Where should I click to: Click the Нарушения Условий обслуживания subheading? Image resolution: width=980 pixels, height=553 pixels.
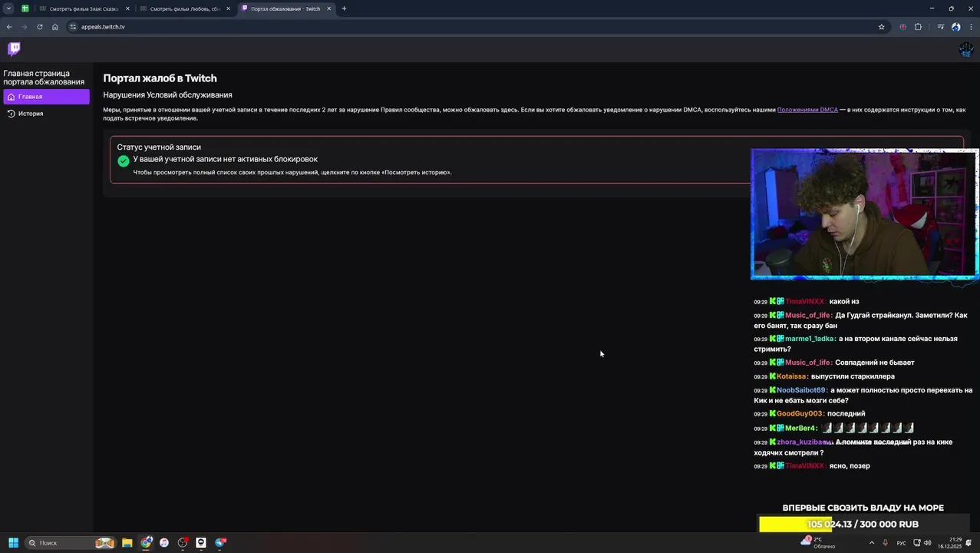(167, 95)
